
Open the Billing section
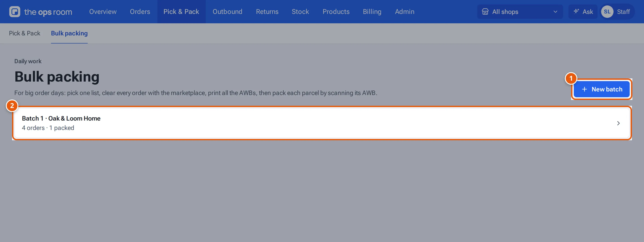pos(372,11)
